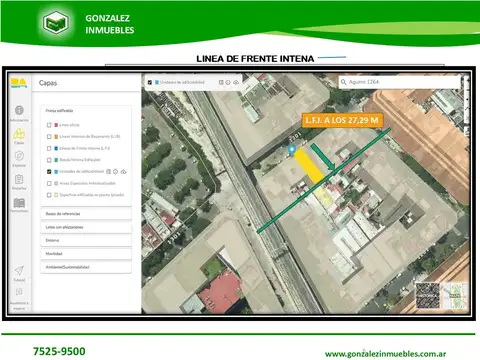Image resolution: width=480 pixels, height=360 pixels.
Task: Expand the Movilidad section
Action: tap(86, 254)
